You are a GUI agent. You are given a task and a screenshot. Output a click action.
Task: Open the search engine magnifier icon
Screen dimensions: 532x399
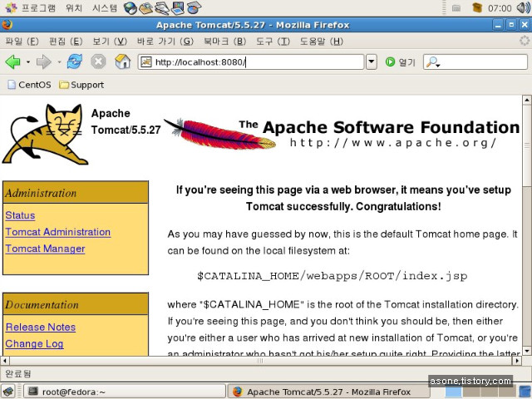coord(433,62)
